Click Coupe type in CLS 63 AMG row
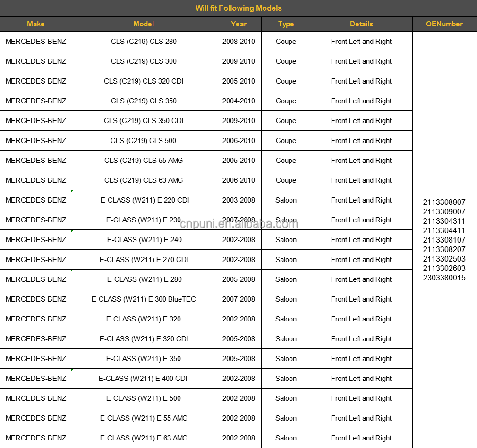 (286, 180)
